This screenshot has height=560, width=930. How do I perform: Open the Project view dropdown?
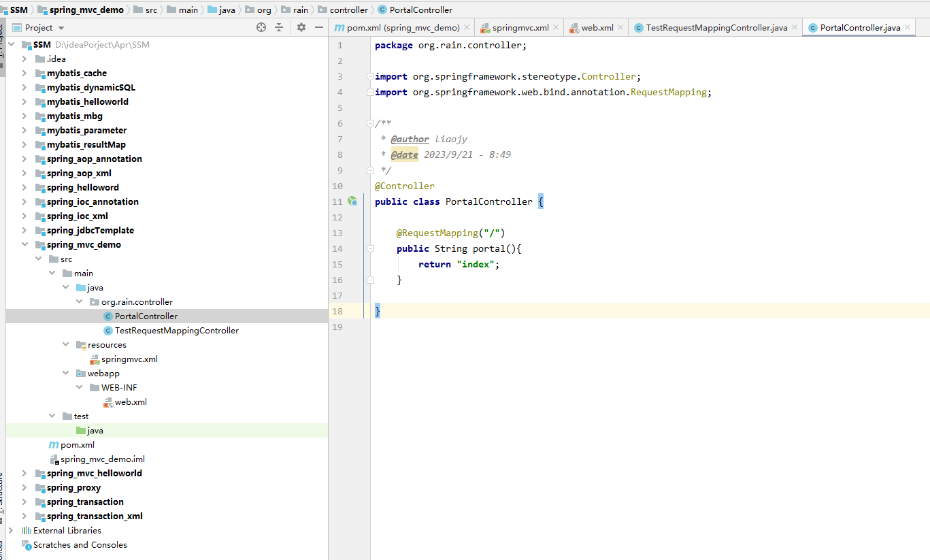click(x=61, y=28)
